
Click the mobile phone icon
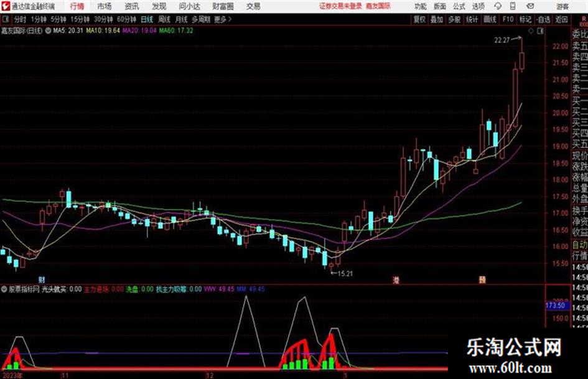coord(513,6)
